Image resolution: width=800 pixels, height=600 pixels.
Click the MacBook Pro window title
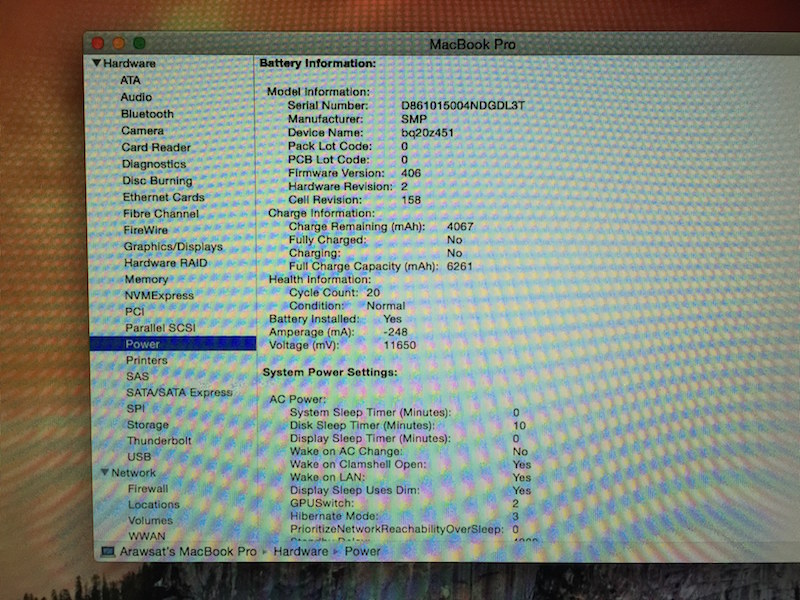[x=472, y=44]
